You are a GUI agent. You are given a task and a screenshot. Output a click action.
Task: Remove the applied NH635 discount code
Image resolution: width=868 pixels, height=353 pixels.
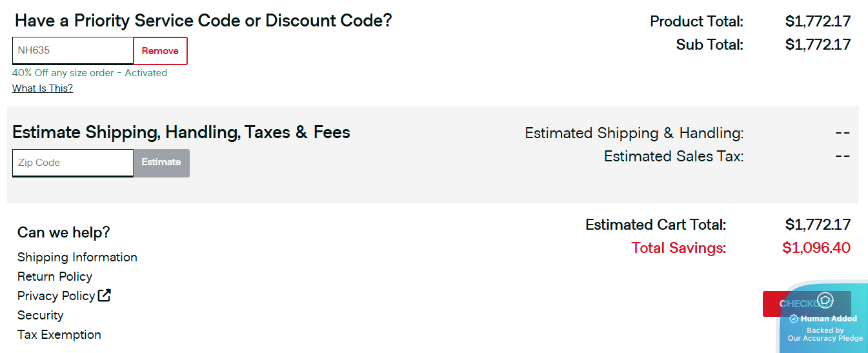coord(160,51)
